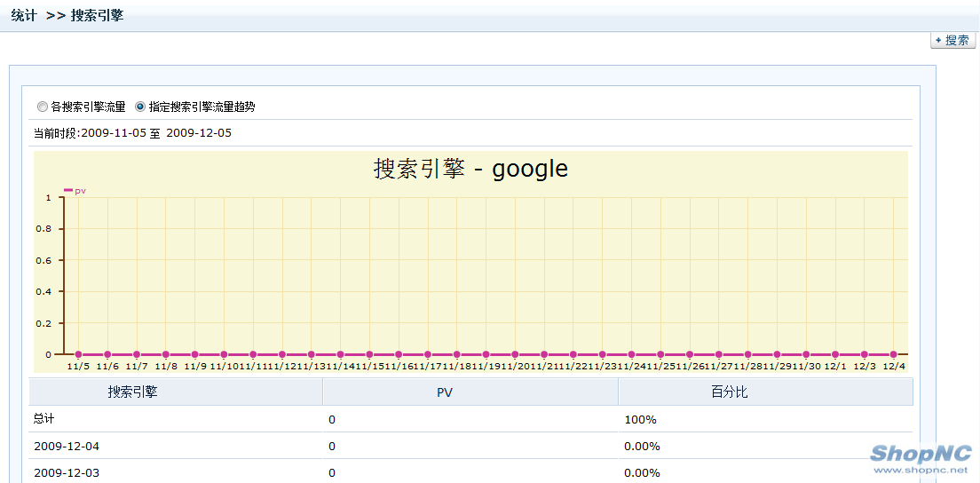
Task: Click the 0.00% cell in 2009-12-04 row
Action: click(642, 446)
